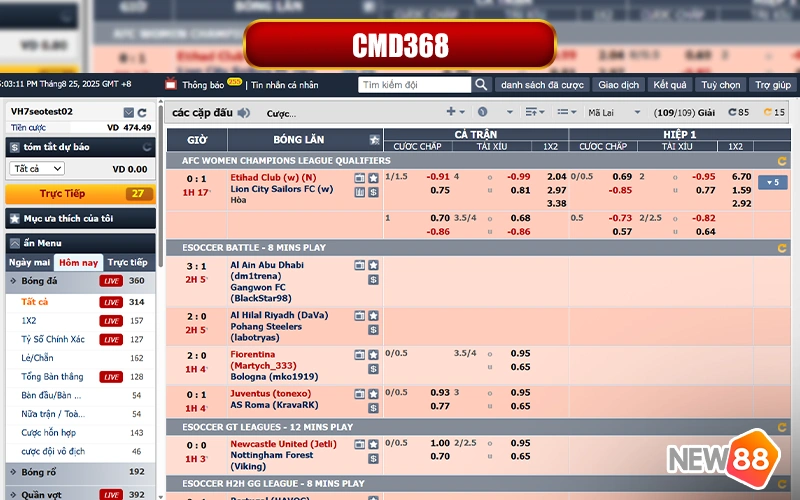This screenshot has width=800, height=500.
Task: Expand more markets with the 5 button
Action: [772, 183]
